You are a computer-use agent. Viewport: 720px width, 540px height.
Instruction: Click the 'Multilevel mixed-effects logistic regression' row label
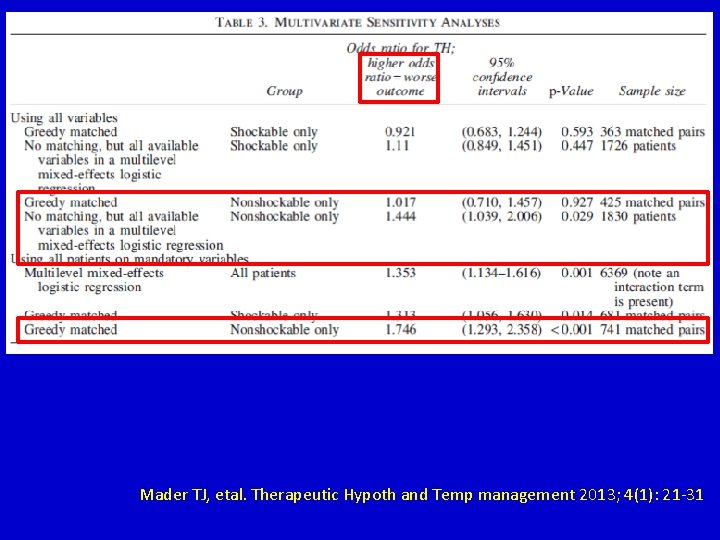[x=94, y=280]
